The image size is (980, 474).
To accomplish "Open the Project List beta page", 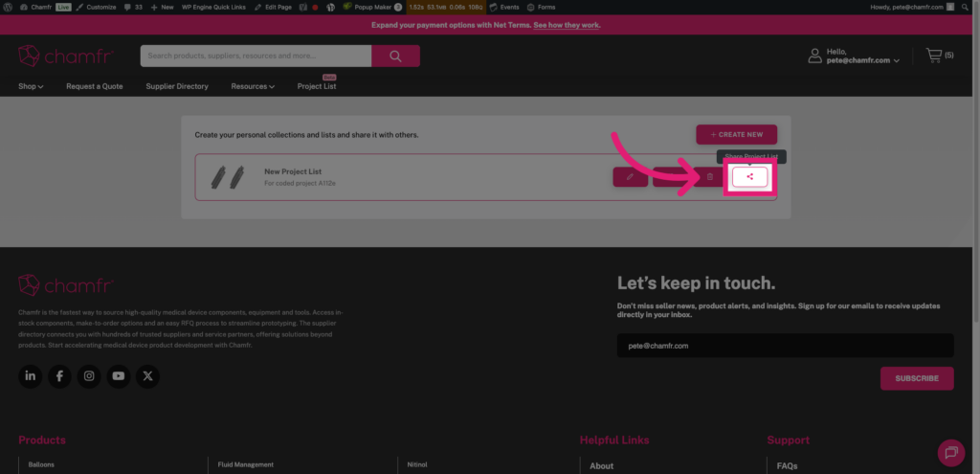I will 317,86.
